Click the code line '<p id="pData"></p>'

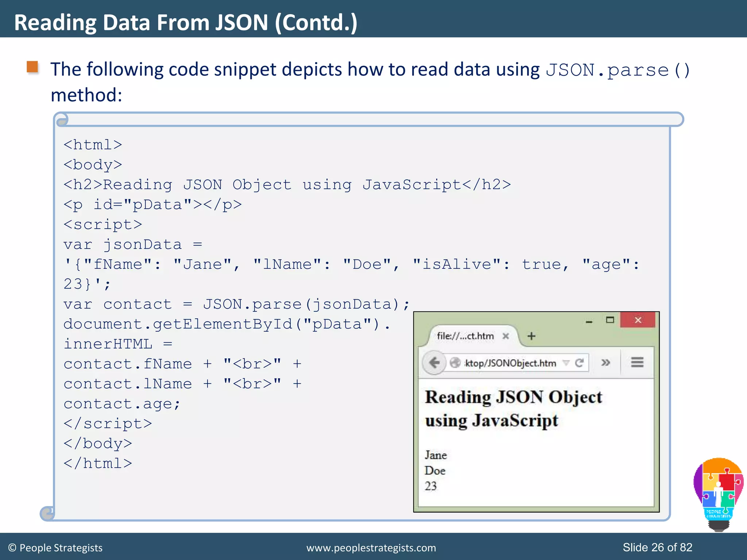point(152,205)
